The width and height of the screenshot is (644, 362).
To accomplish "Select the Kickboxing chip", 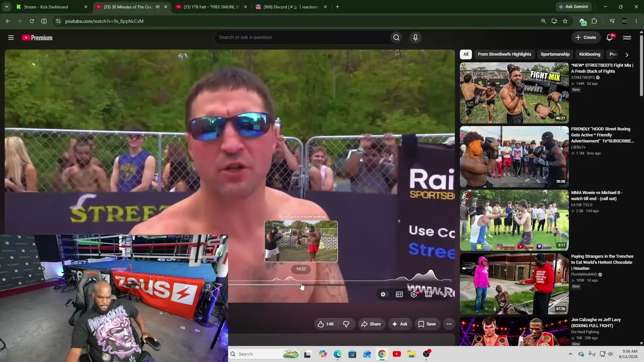I will pos(590,54).
